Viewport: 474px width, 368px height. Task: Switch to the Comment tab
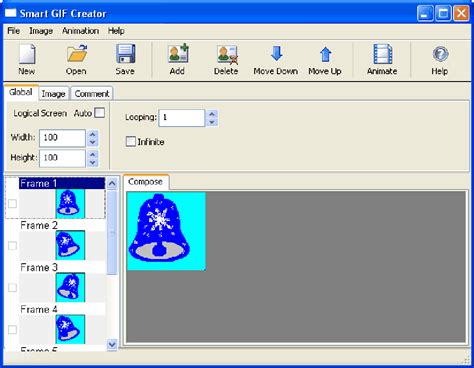click(92, 94)
